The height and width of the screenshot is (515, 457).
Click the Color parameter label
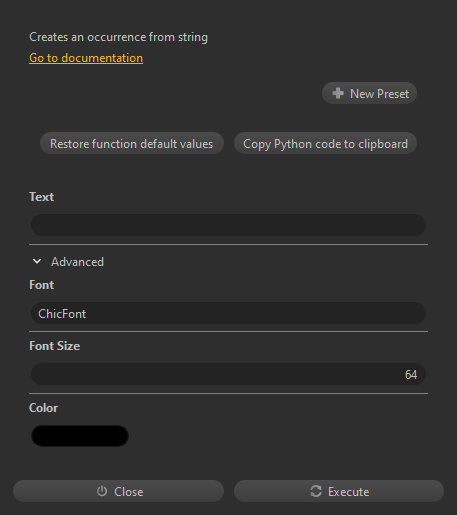(43, 408)
